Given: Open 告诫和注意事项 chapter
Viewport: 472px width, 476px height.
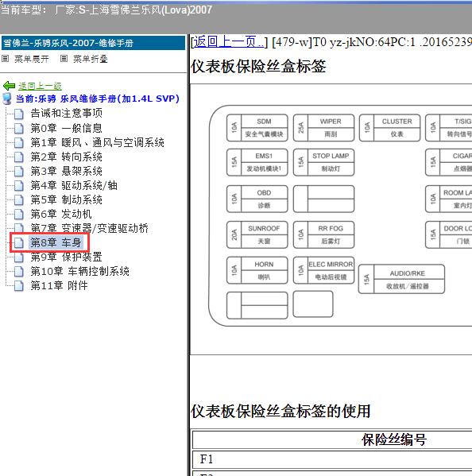Looking at the screenshot, I should tap(67, 113).
